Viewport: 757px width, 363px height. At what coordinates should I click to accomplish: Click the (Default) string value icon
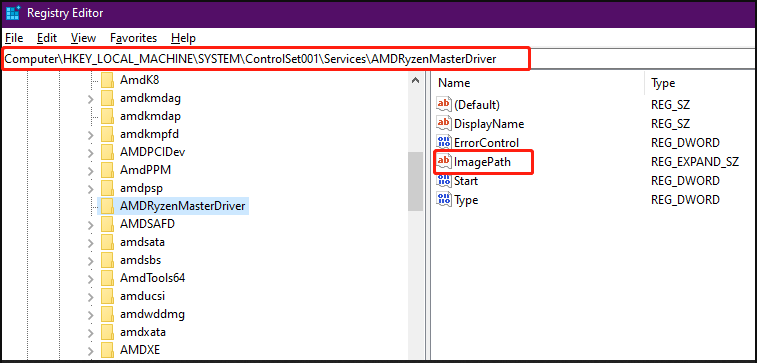coord(443,104)
